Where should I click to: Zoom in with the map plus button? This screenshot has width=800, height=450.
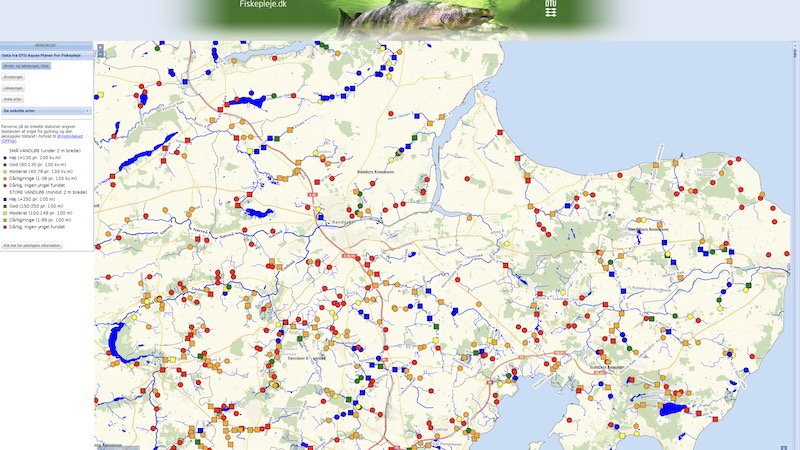[101, 47]
